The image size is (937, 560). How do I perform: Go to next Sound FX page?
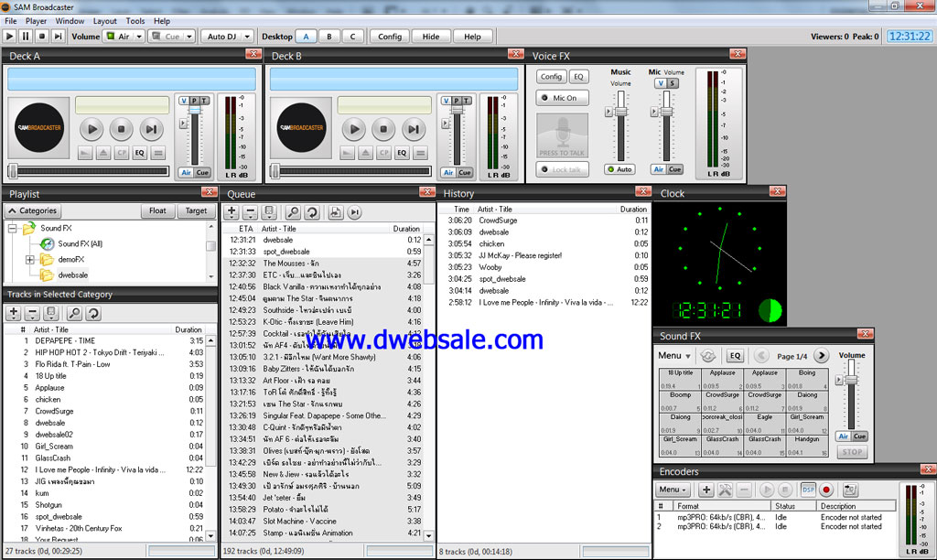click(x=821, y=356)
